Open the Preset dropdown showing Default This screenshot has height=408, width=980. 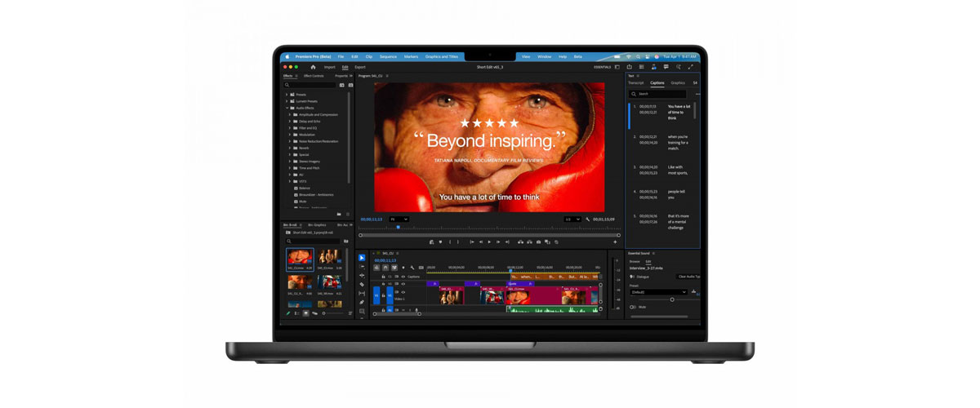[x=658, y=292]
